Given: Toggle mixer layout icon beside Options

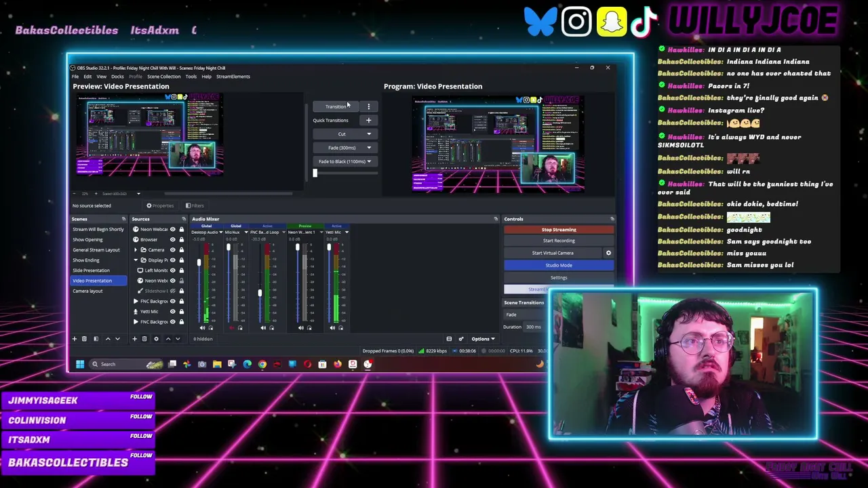Looking at the screenshot, I should 449,339.
